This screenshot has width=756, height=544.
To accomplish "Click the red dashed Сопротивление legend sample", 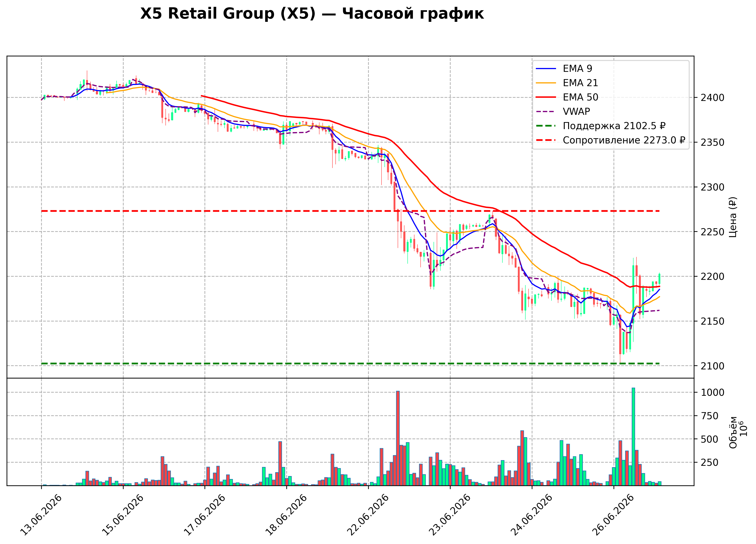I will point(546,140).
